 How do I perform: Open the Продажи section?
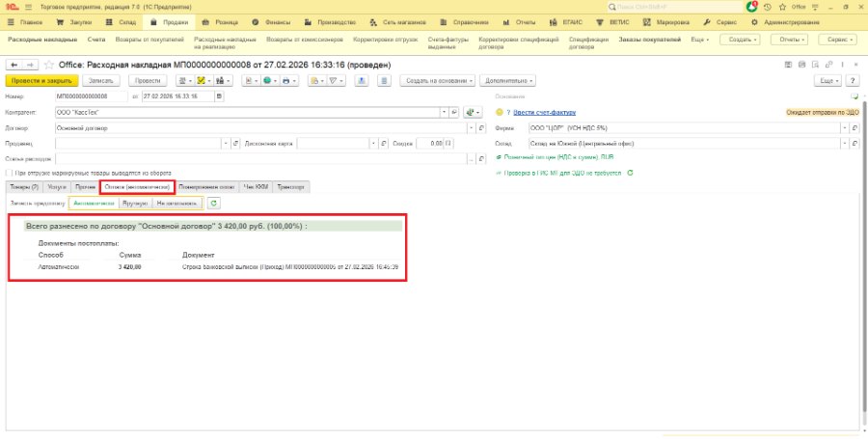point(170,23)
